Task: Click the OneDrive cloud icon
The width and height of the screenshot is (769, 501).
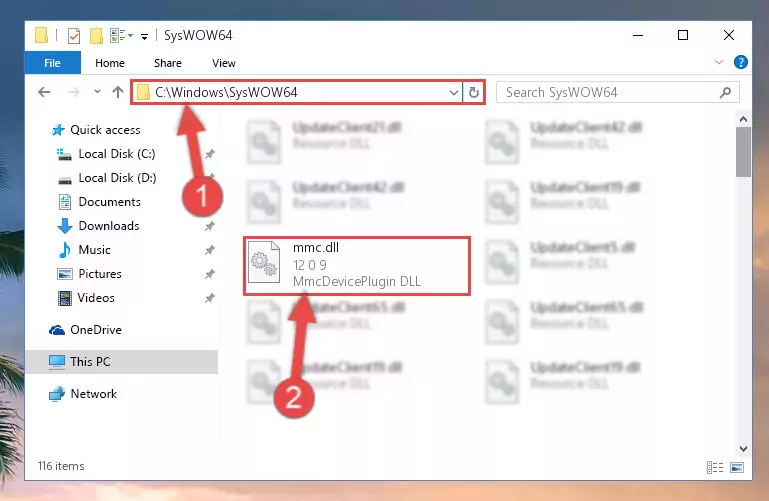Action: 57,330
